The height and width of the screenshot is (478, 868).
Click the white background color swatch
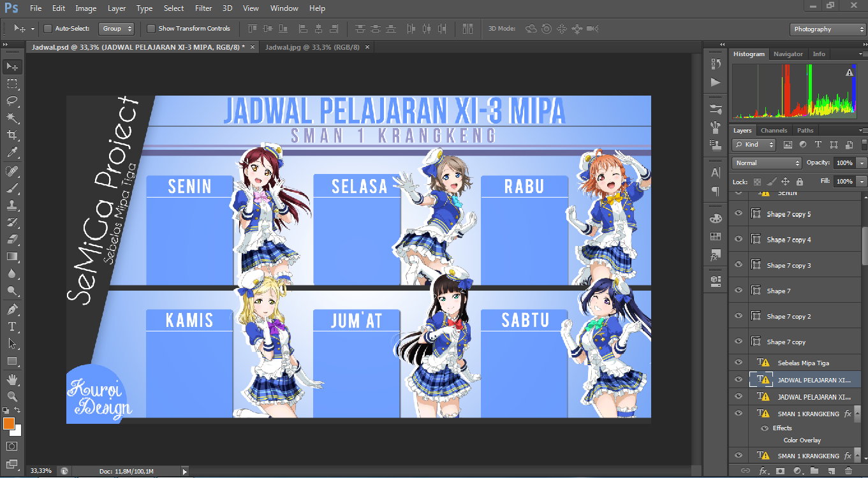point(16,430)
